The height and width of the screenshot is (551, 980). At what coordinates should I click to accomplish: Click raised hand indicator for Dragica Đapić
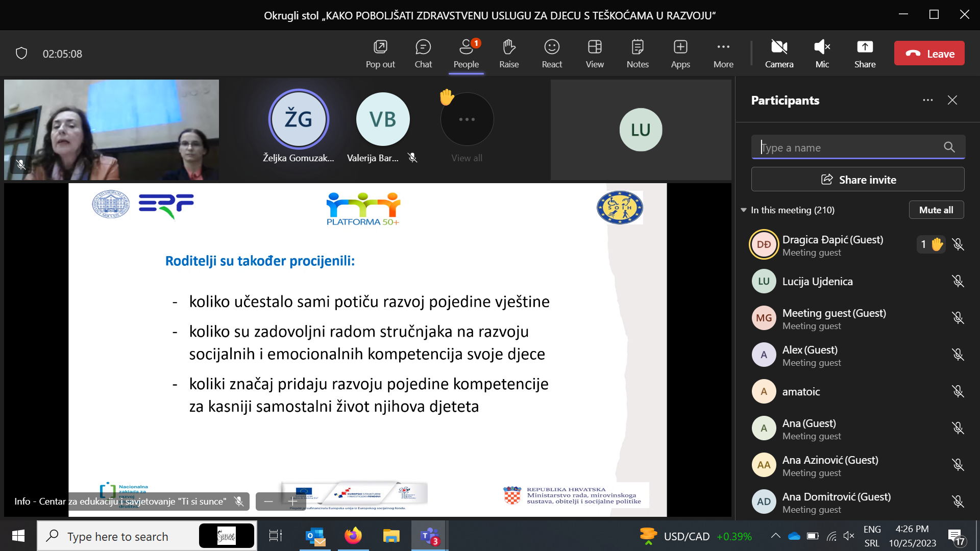[x=931, y=244]
